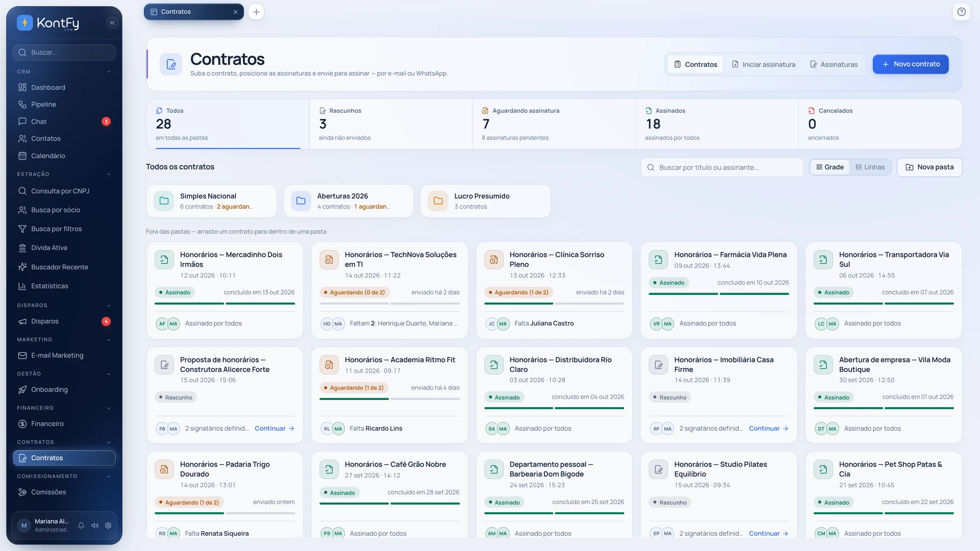Collapse the Marketing section chevron
The height and width of the screenshot is (551, 980).
[109, 340]
